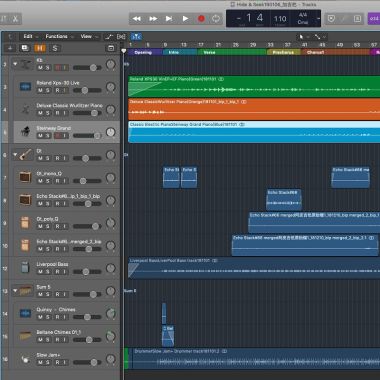Screen dimensions: 380x380
Task: Click the pan knob on Slow Jam+ track
Action: [111, 359]
